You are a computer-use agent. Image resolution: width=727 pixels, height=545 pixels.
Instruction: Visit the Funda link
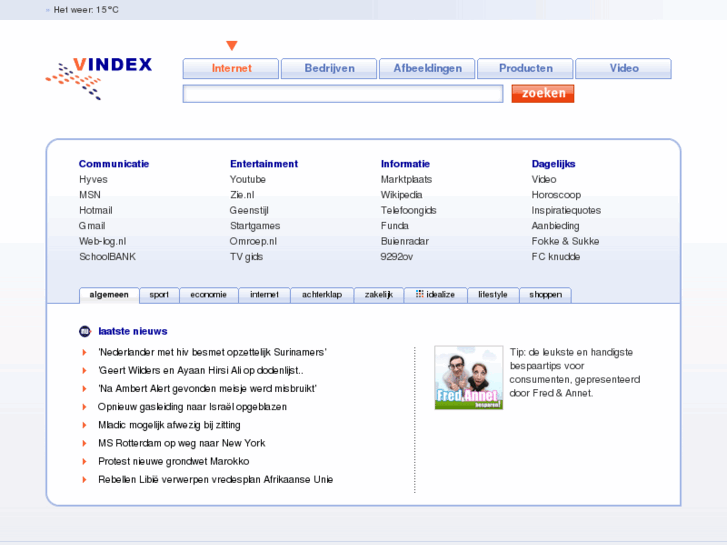point(395,226)
